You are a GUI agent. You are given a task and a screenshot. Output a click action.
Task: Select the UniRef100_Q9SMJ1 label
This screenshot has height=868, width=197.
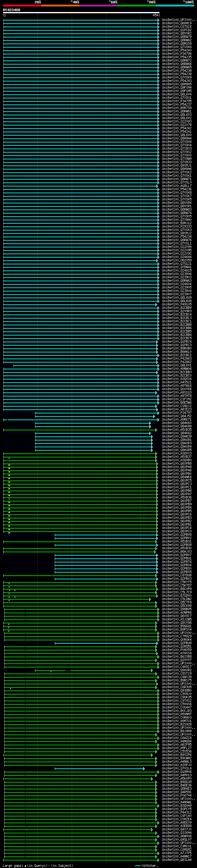point(176,165)
